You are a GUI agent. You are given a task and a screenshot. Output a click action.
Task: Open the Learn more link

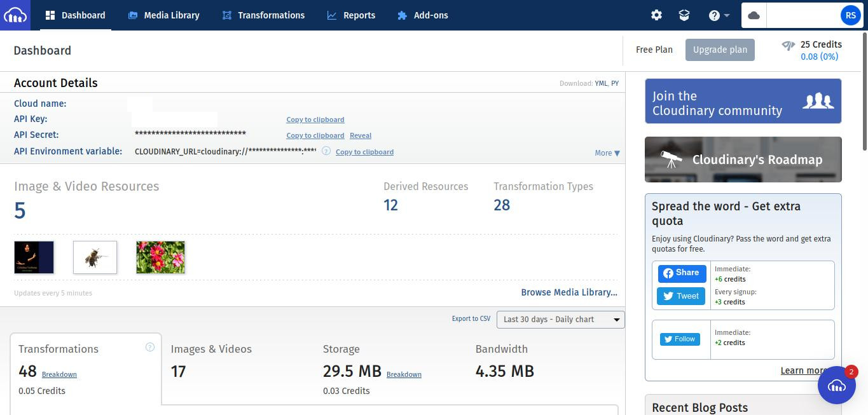[804, 371]
